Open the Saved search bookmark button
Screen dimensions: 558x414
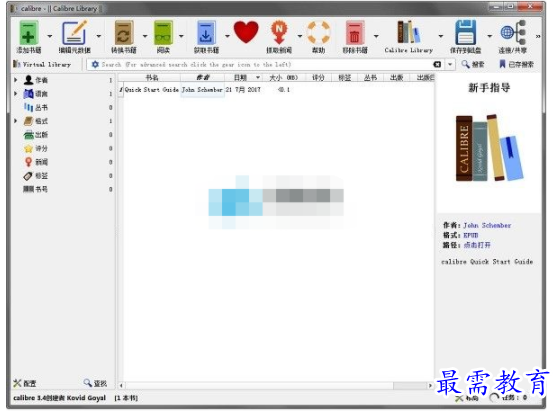point(516,64)
